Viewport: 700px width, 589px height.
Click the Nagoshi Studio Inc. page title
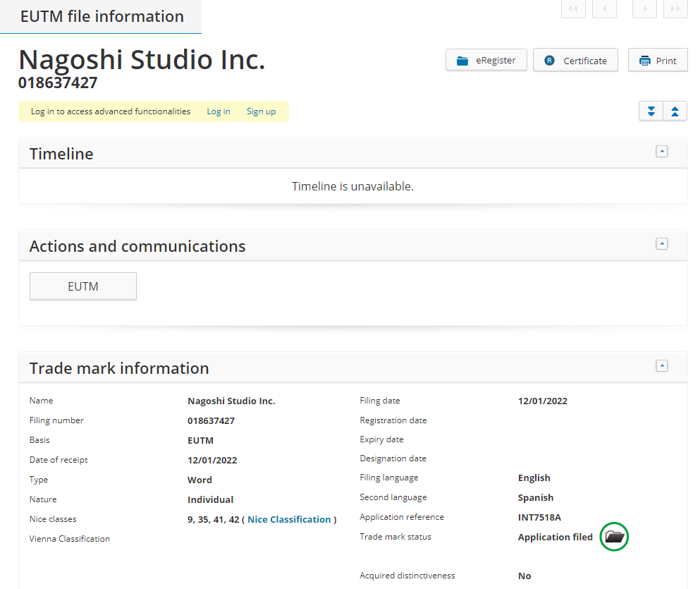click(142, 60)
